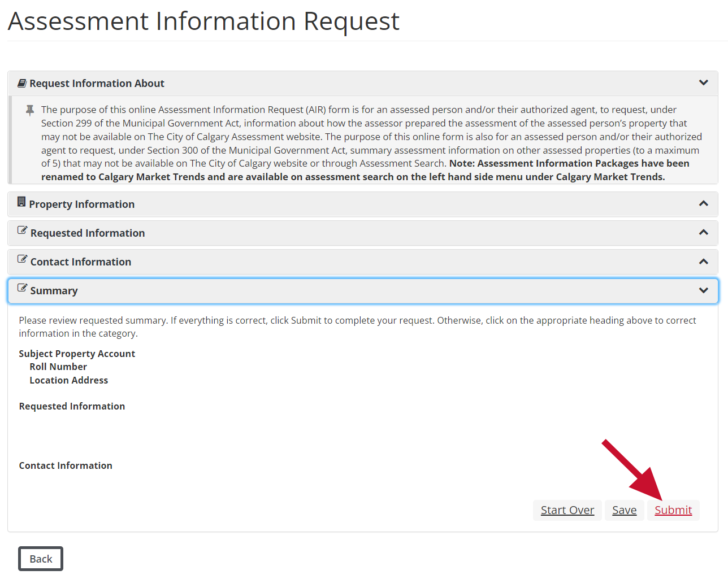Image resolution: width=728 pixels, height=579 pixels.
Task: Click the building icon beside Property Information
Action: click(x=21, y=202)
